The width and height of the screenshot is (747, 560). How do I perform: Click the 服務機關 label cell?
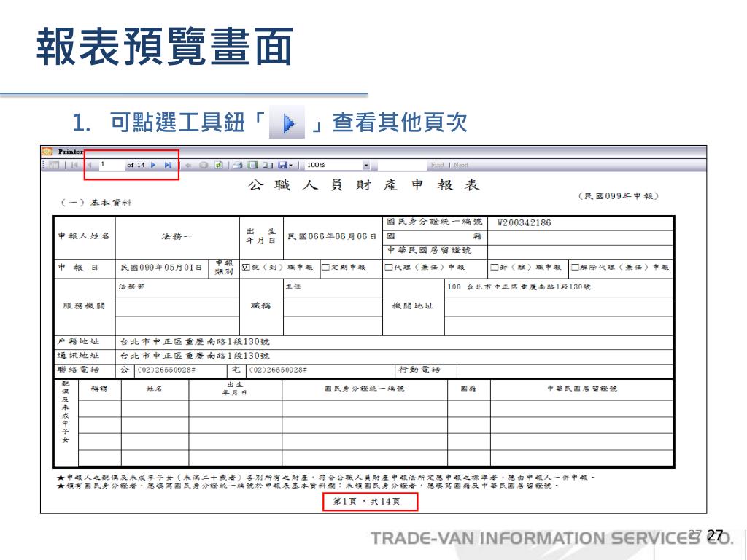[x=84, y=306]
